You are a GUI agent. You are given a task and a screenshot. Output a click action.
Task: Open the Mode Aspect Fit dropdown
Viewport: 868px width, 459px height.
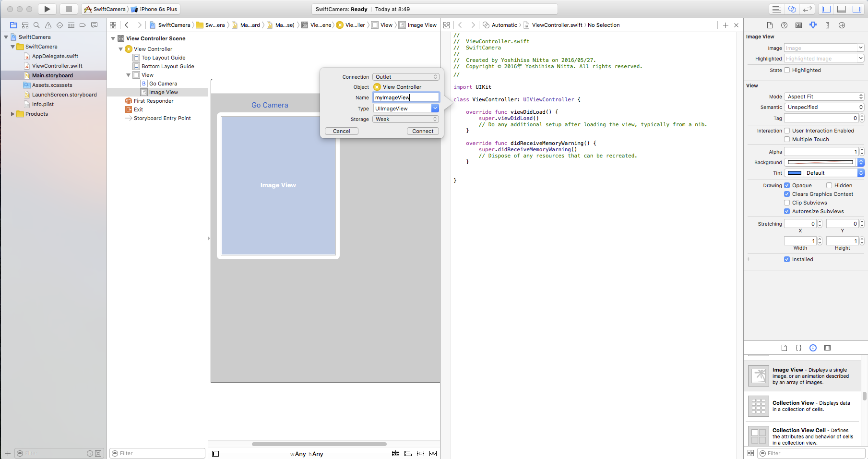[x=824, y=97]
